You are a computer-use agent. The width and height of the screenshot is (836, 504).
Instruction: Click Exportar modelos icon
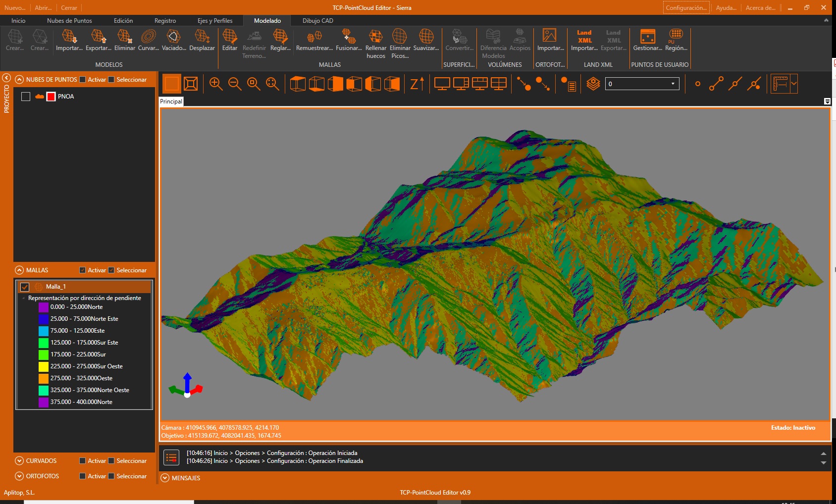point(99,40)
